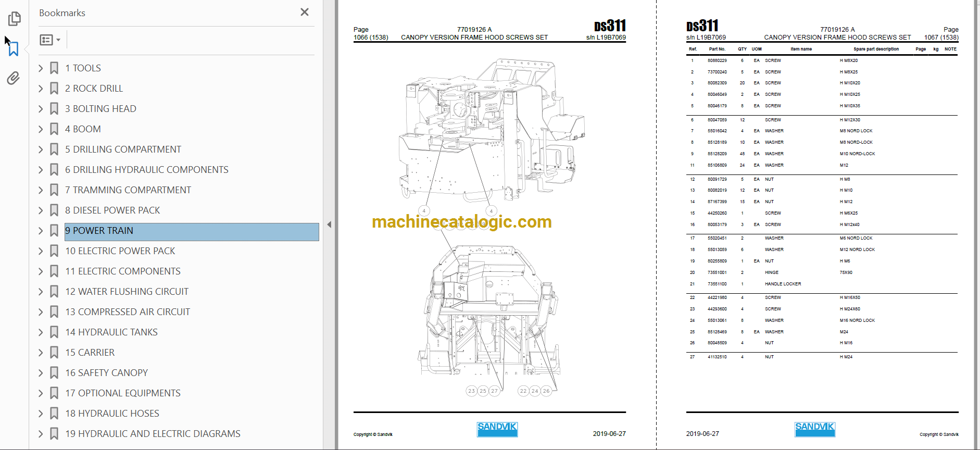Go to 5 DRILLING COMPARTMENT bookmark

point(123,149)
